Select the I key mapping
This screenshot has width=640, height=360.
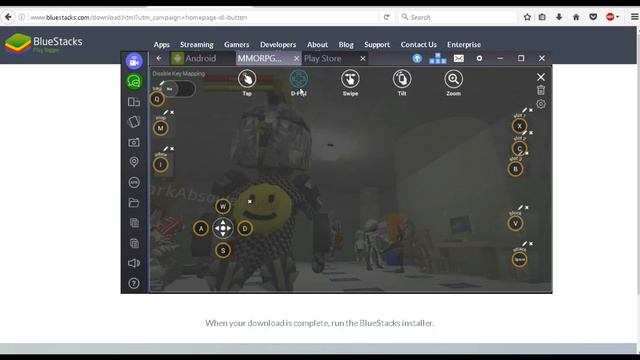[x=160, y=164]
